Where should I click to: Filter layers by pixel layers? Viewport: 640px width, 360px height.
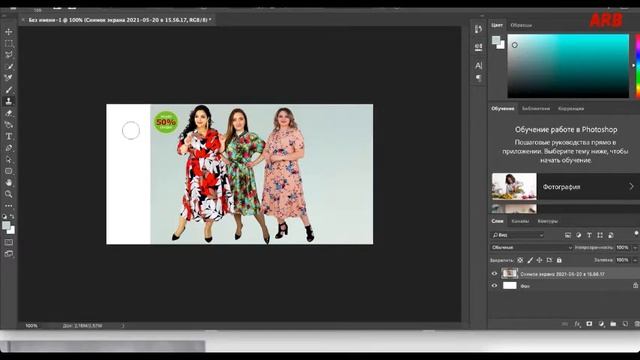(x=568, y=235)
